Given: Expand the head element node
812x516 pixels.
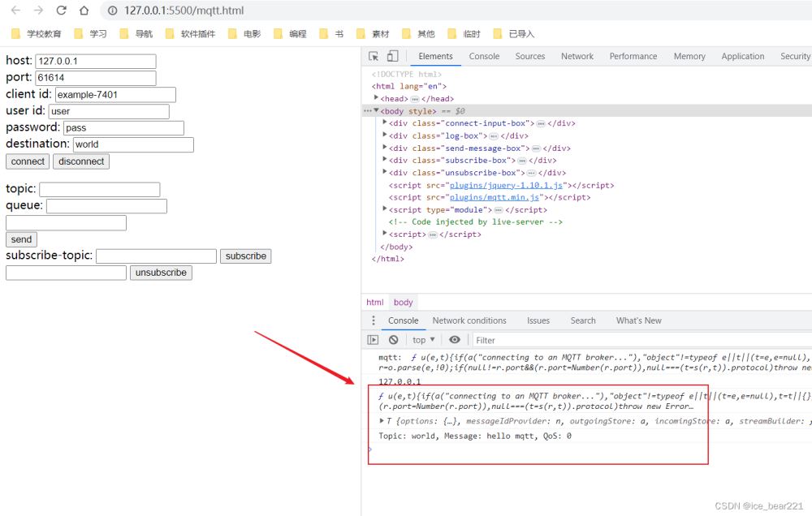Looking at the screenshot, I should click(377, 98).
